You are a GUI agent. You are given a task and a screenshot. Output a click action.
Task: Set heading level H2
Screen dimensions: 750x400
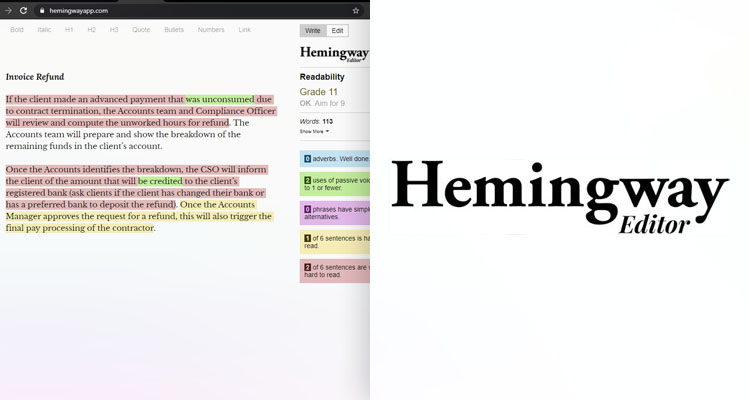click(x=91, y=30)
